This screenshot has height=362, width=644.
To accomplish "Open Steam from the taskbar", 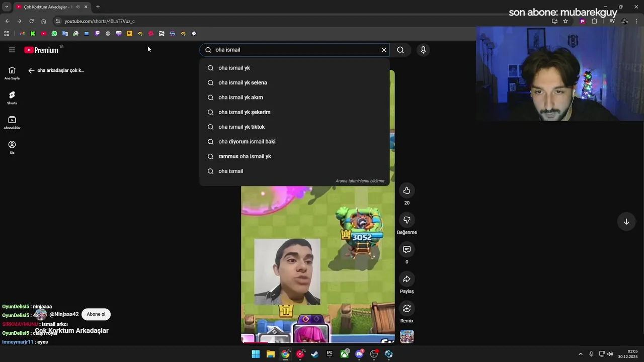I will (x=315, y=354).
